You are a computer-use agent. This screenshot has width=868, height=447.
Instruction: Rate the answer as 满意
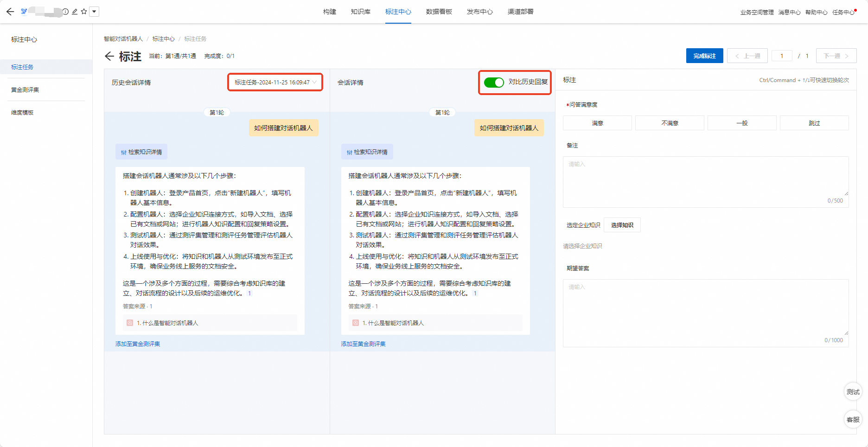pos(597,123)
